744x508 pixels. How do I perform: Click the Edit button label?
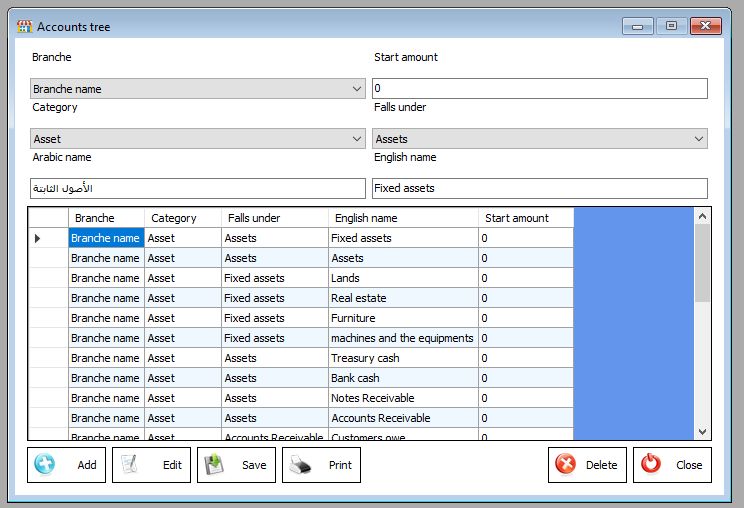tap(172, 465)
